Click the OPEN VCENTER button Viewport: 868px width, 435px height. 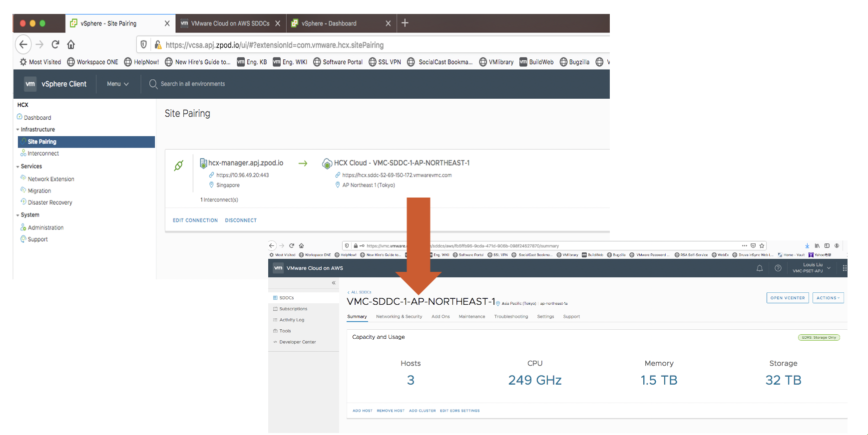pos(787,298)
